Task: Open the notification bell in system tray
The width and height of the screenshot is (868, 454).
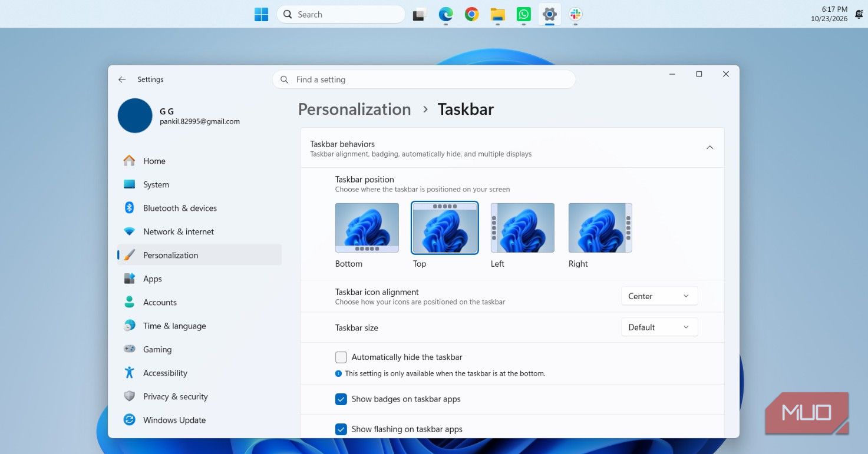Action: [x=859, y=14]
